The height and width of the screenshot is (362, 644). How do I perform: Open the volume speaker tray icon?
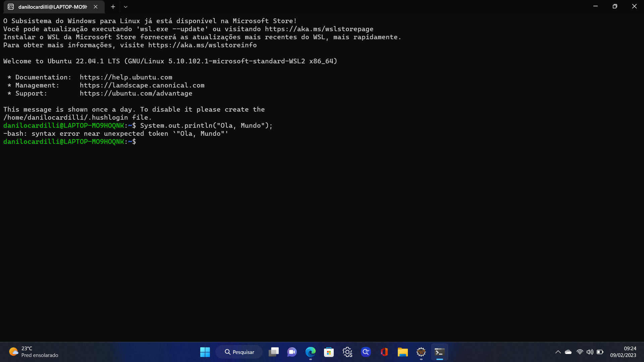pyautogui.click(x=590, y=352)
